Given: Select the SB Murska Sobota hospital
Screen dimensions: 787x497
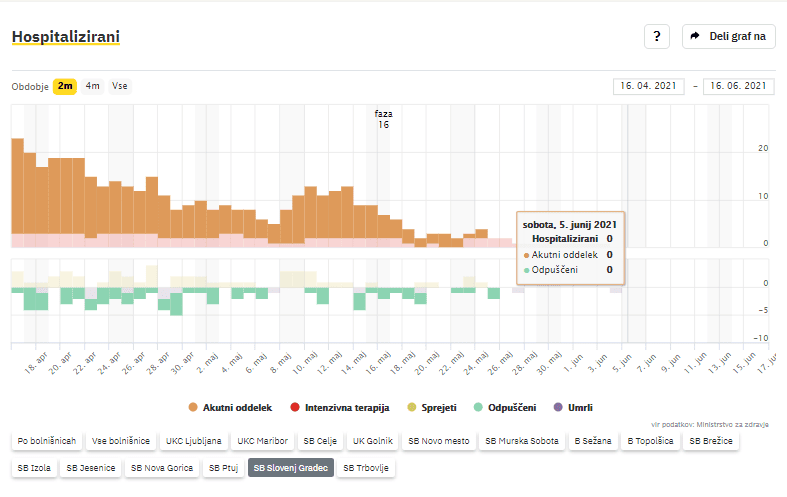Looking at the screenshot, I should click(520, 440).
